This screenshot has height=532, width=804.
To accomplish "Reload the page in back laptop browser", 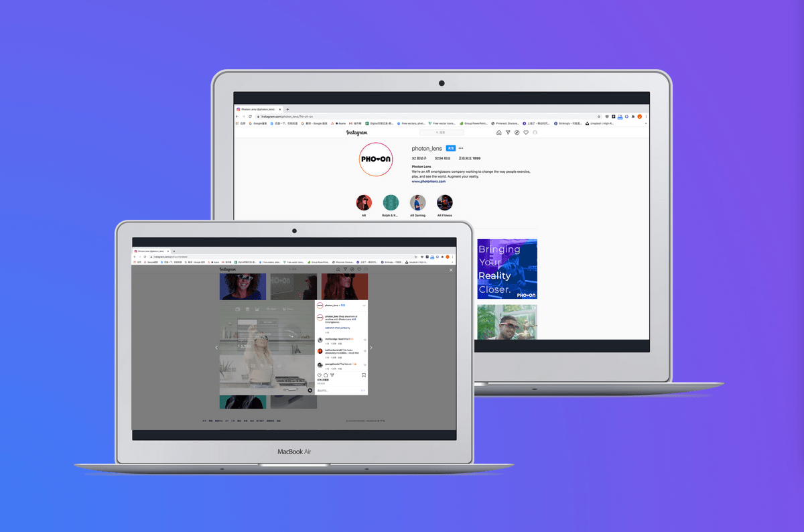I will 250,117.
